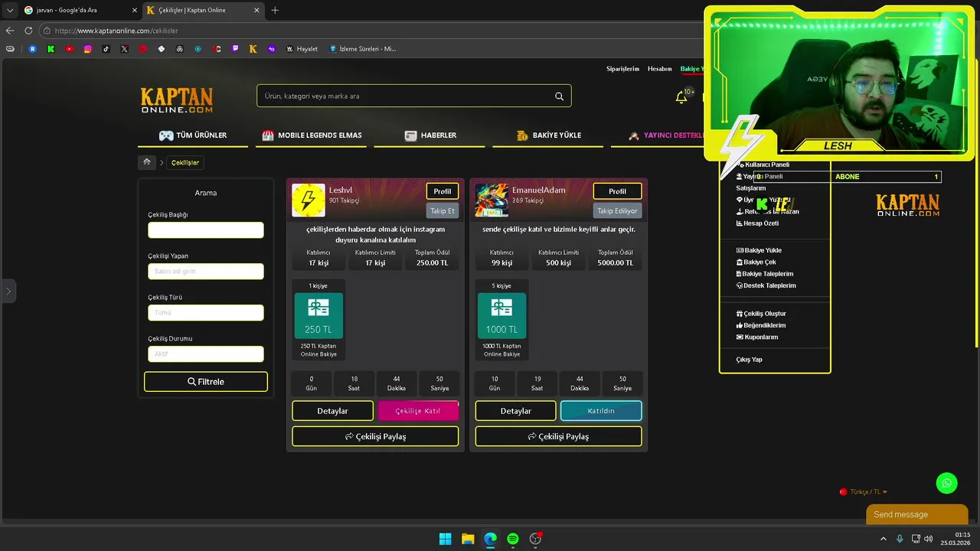The height and width of the screenshot is (551, 980).
Task: Open YouTube bookmark icon
Action: pyautogui.click(x=70, y=49)
